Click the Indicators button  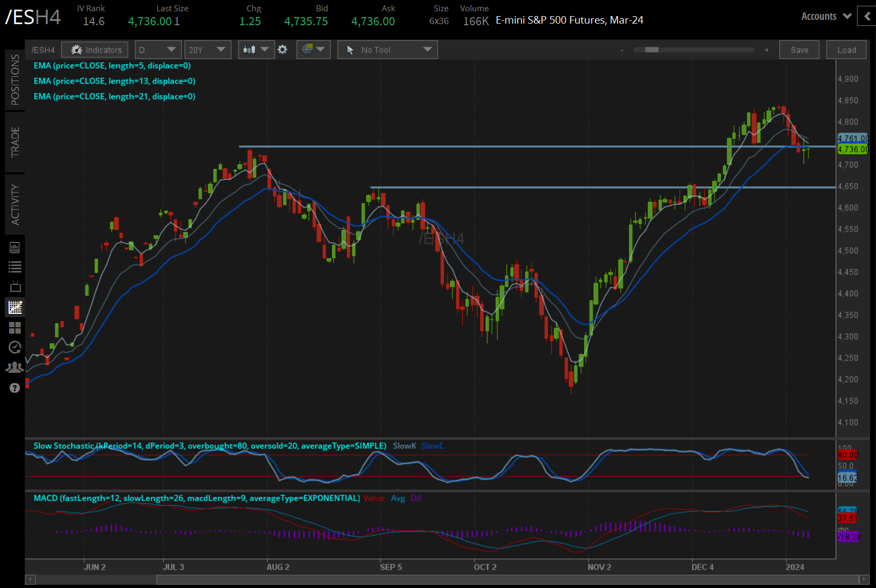click(94, 49)
